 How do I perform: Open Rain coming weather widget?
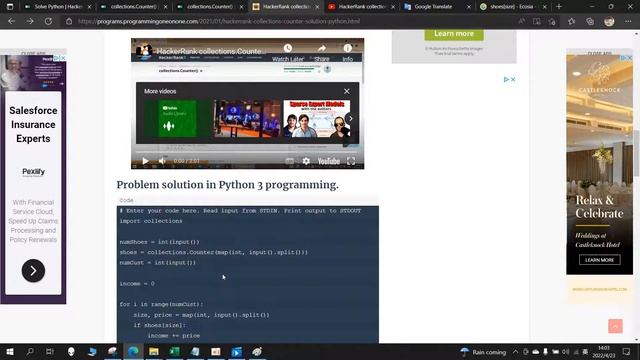click(483, 352)
